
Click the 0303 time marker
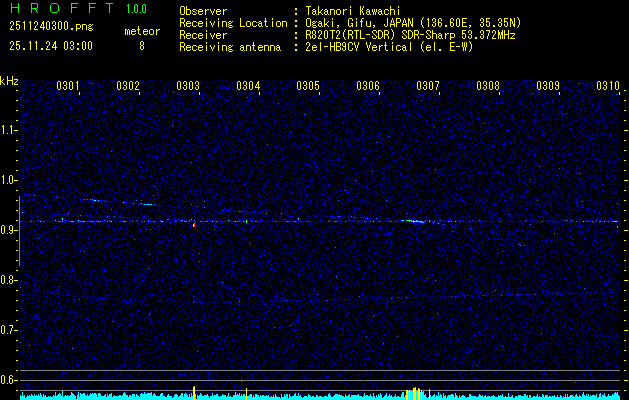pos(188,86)
